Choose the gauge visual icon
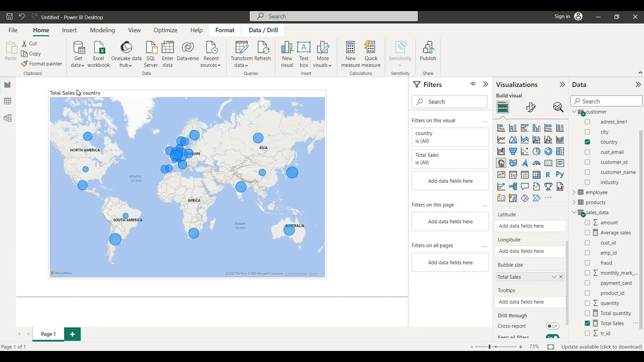Viewport: 644px width, 362px height. coord(536,163)
